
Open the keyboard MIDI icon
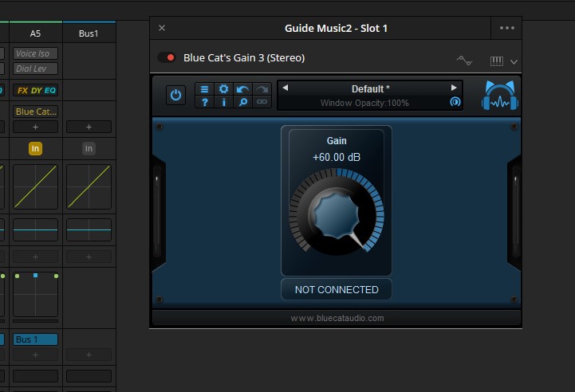(x=497, y=61)
